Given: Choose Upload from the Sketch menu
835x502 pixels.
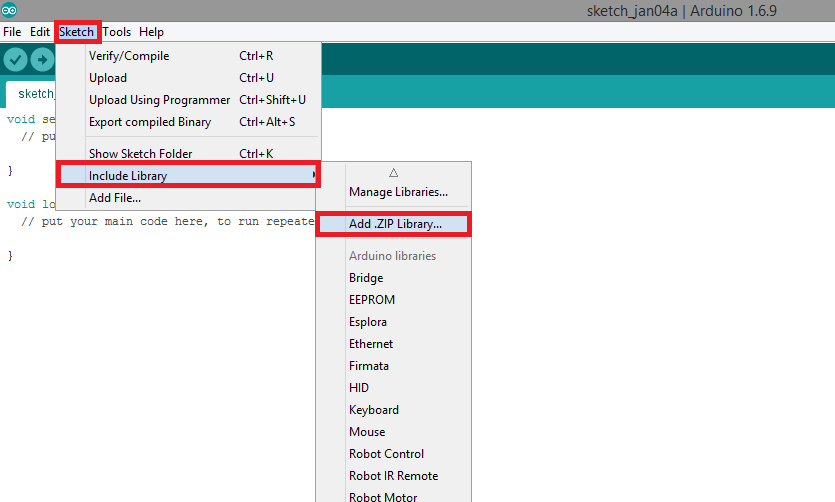Looking at the screenshot, I should pos(189,78).
